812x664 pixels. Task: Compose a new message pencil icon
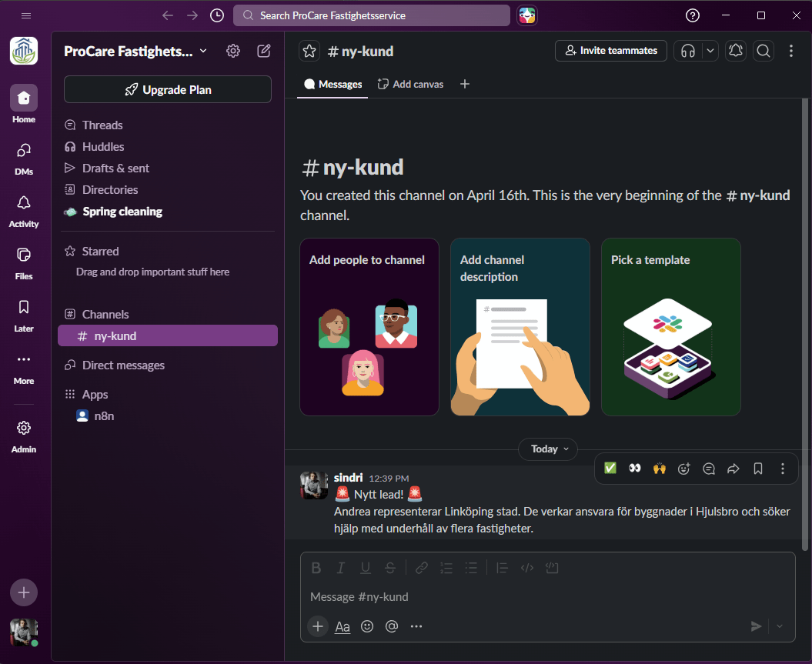(x=263, y=51)
